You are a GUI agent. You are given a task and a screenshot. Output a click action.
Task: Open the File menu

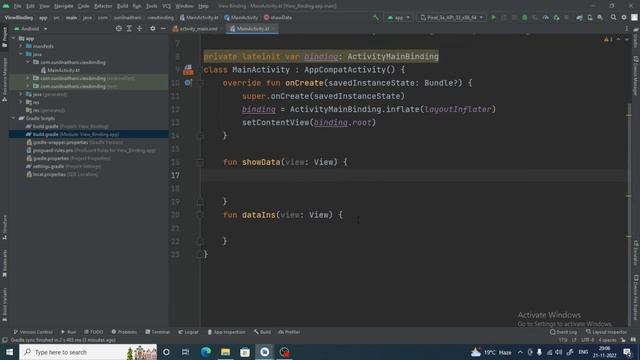pos(18,6)
